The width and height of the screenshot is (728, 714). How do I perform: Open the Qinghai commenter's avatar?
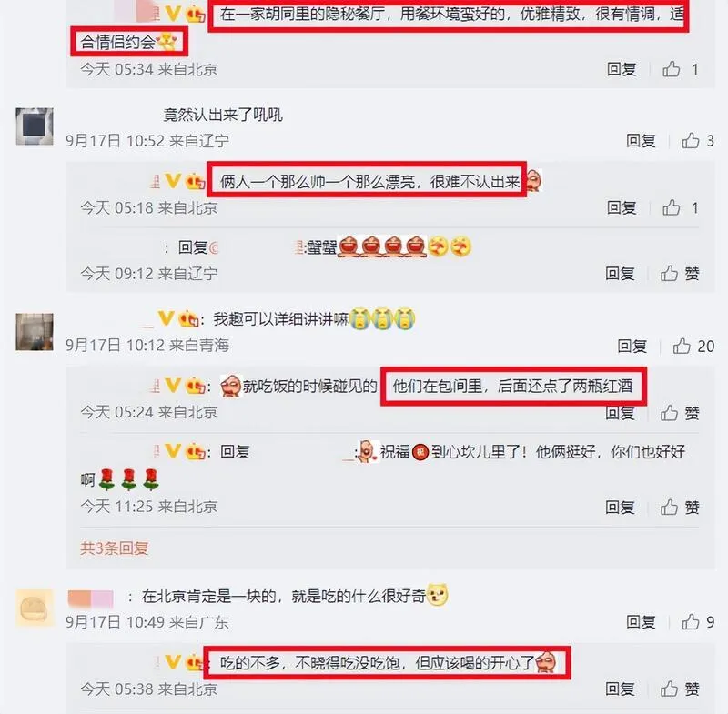(x=35, y=332)
